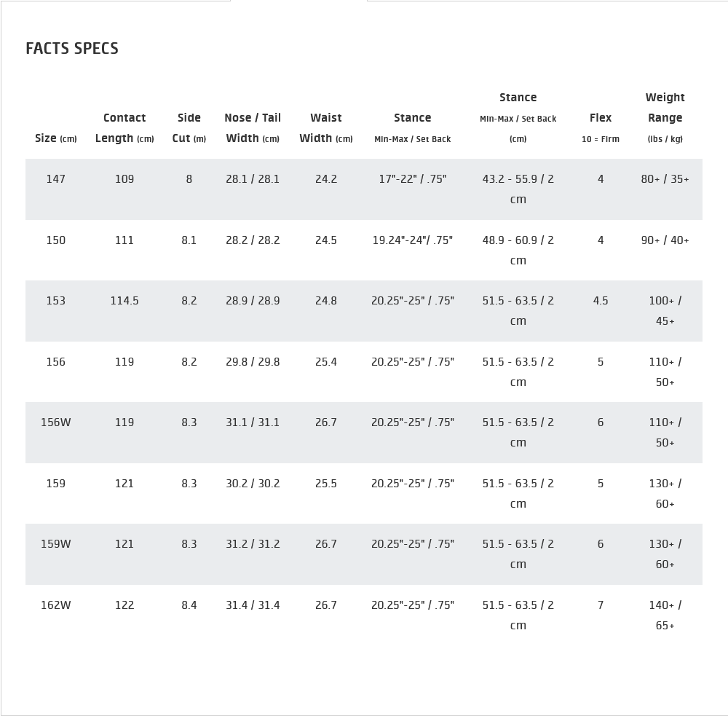Click the 17"-22" / .75" stance value
Viewport: 728px width, 716px height.
pyautogui.click(x=412, y=179)
